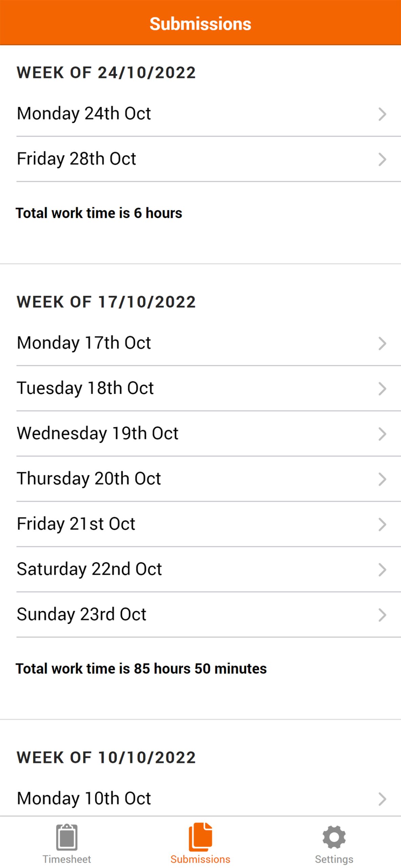401x868 pixels.
Task: Tap the Settings gear icon
Action: [334, 836]
